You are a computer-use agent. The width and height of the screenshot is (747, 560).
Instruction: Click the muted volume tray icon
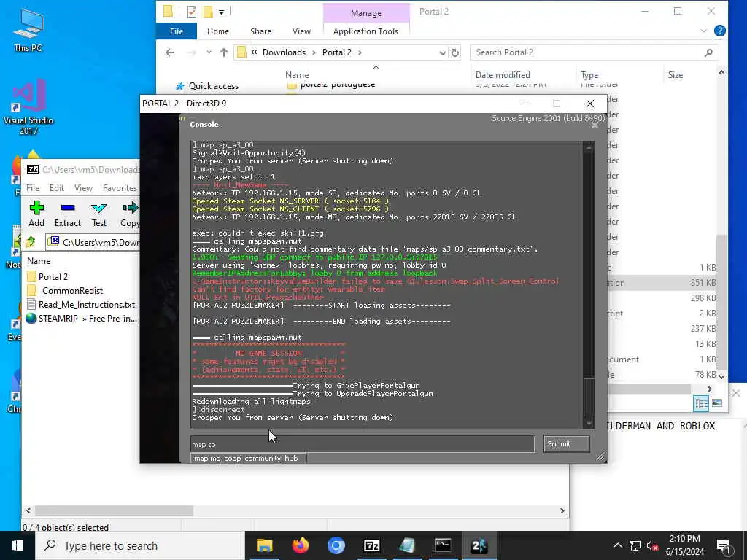[652, 546]
